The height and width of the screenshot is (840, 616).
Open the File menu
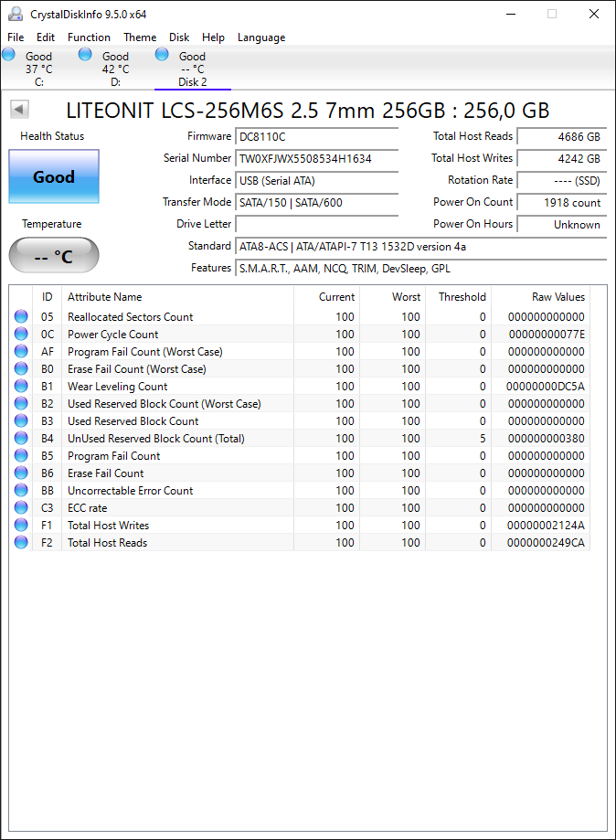pyautogui.click(x=16, y=37)
